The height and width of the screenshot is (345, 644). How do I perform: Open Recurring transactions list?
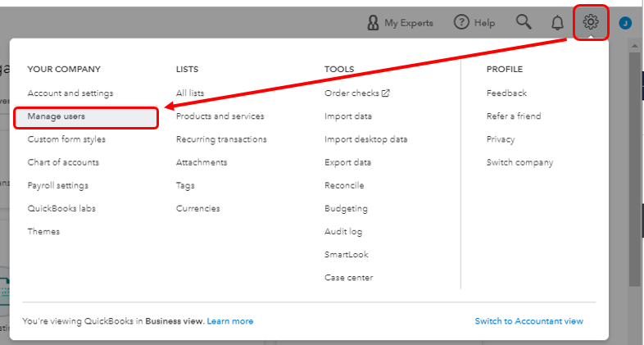coord(221,139)
